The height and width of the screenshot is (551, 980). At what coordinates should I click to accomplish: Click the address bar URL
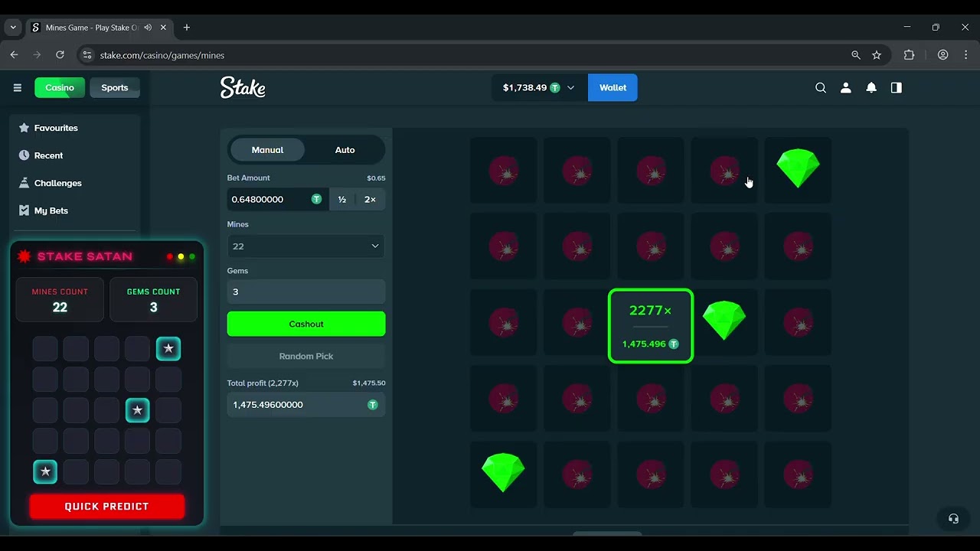[x=162, y=55]
